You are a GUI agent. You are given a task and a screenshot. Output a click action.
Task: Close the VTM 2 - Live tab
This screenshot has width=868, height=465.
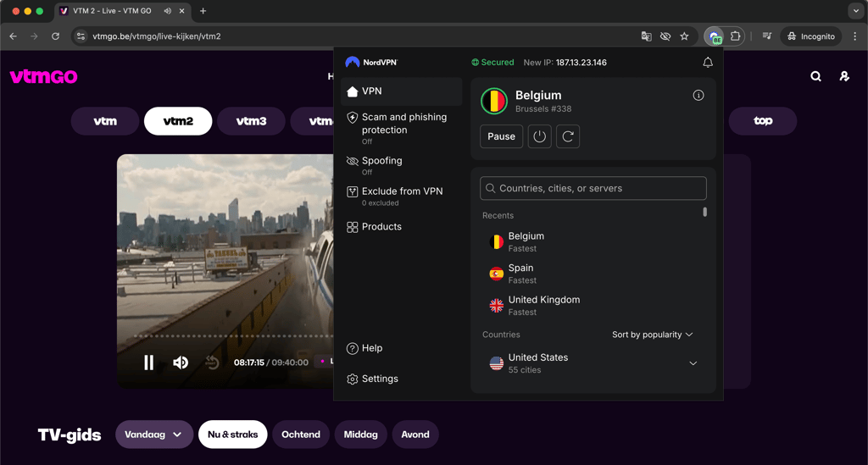click(181, 11)
